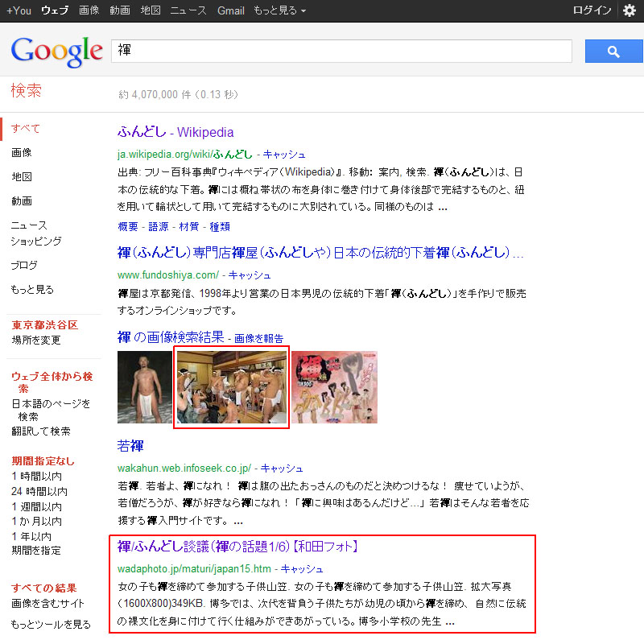
Task: Jump to 材質 section link
Action: [189, 227]
